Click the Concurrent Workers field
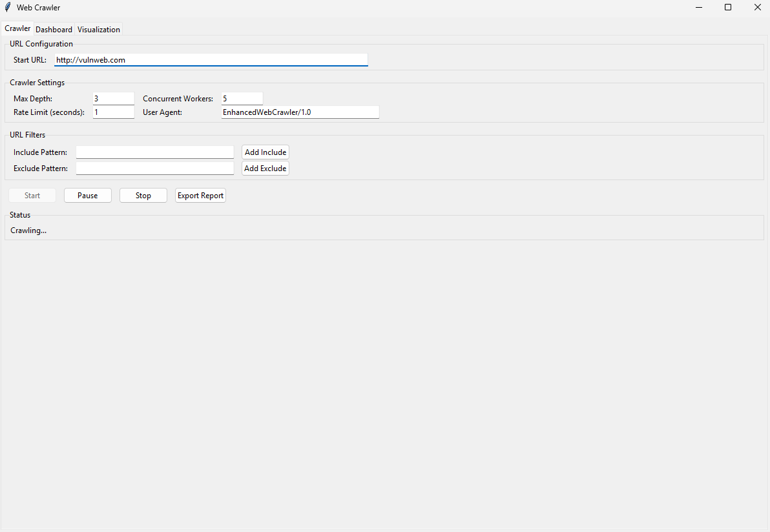 (x=242, y=99)
